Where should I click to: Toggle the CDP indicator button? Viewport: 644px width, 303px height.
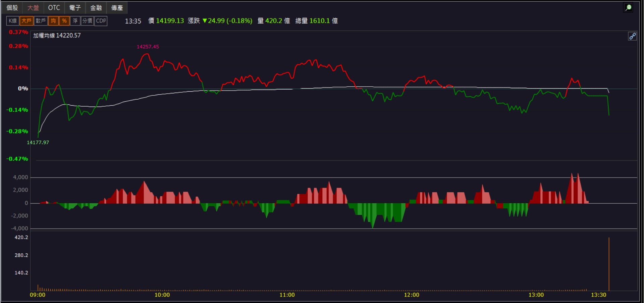pyautogui.click(x=101, y=21)
